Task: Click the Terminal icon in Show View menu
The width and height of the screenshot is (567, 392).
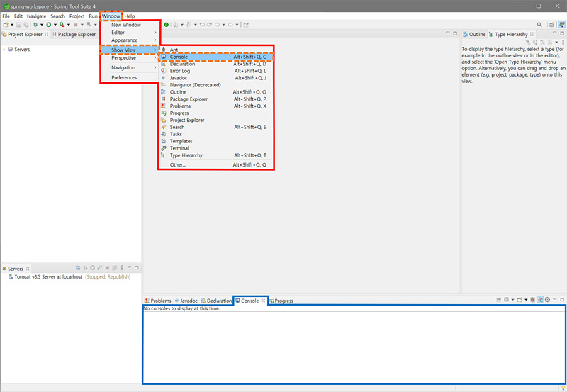Action: (164, 148)
